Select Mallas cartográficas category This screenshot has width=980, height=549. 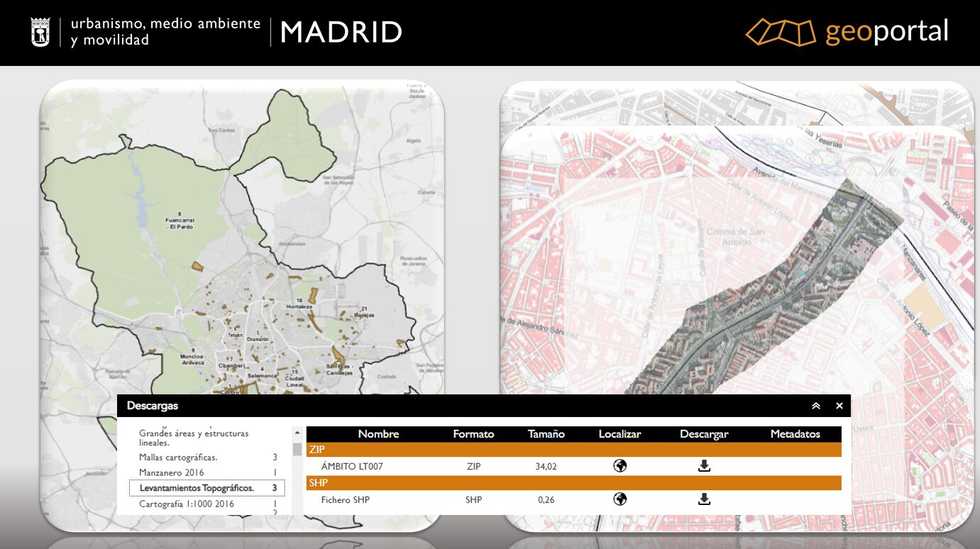click(178, 457)
